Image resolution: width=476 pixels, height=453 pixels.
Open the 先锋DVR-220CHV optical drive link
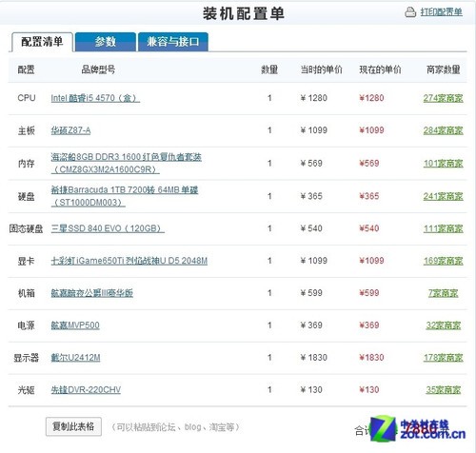86,390
